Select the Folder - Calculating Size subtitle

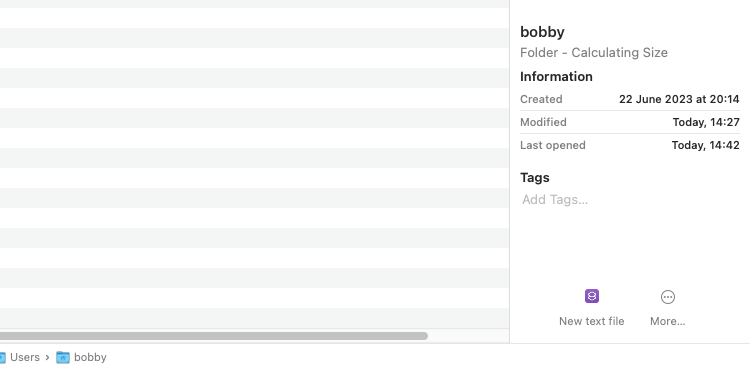(x=594, y=52)
